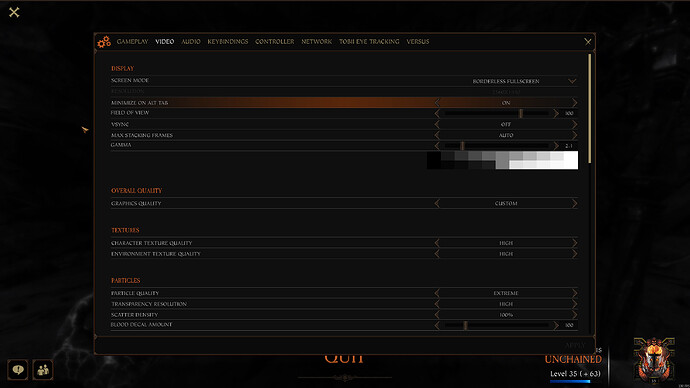Switch to the Network tab
The width and height of the screenshot is (690, 388).
[x=316, y=41]
